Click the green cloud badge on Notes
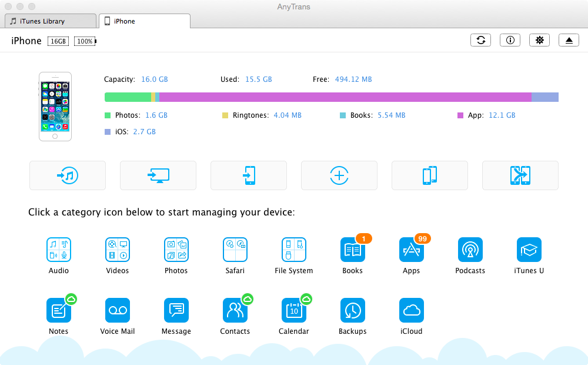This screenshot has width=588, height=365. (x=71, y=299)
